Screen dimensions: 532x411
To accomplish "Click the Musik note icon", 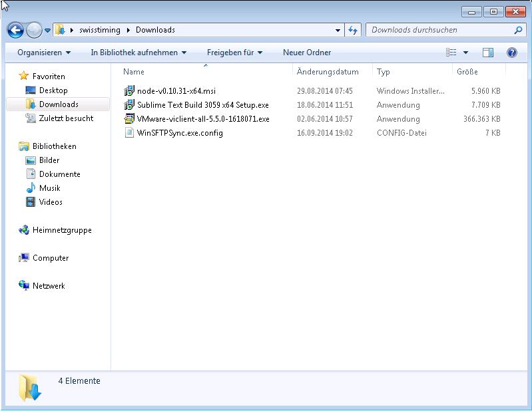I will (31, 188).
